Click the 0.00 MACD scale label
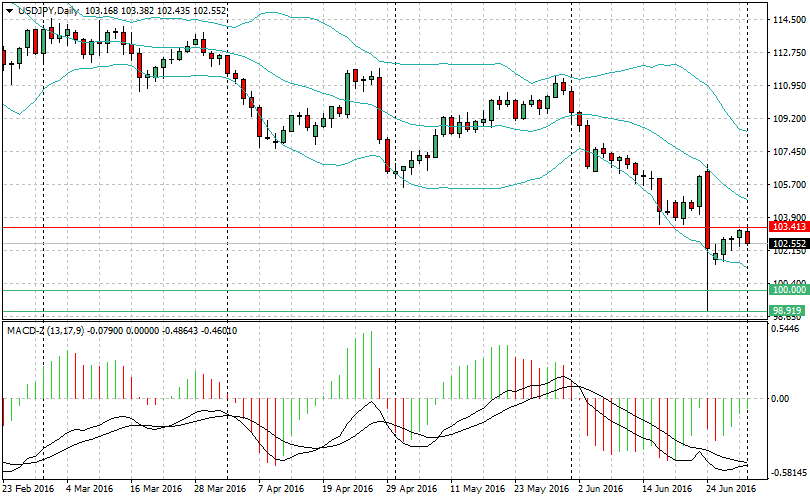810x500 pixels. [780, 399]
